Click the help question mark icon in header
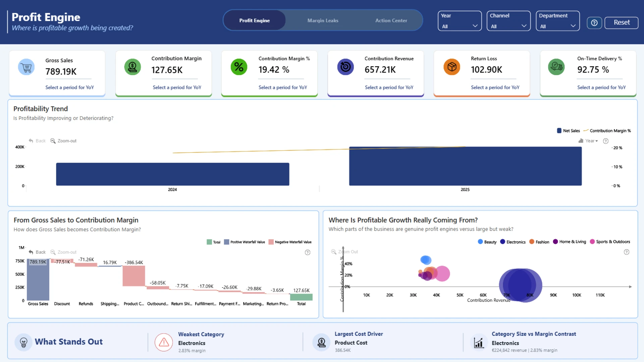This screenshot has width=644, height=362. pyautogui.click(x=594, y=23)
